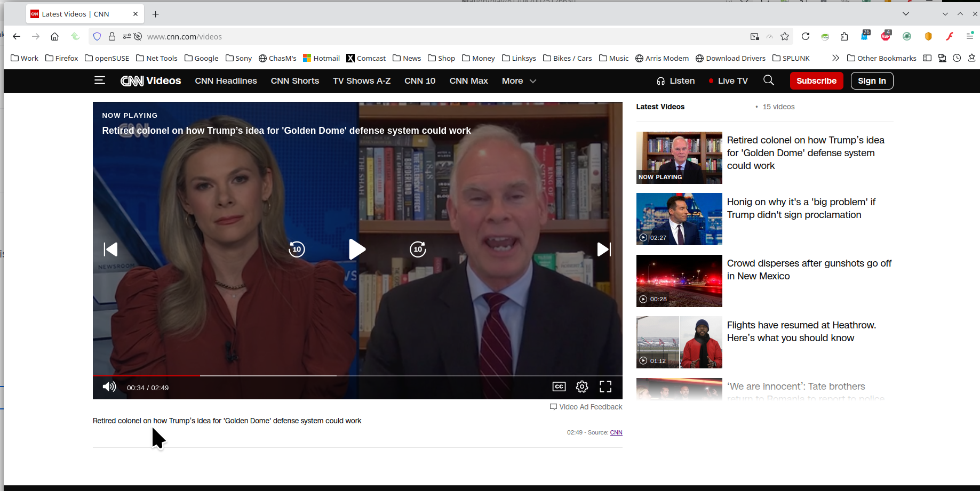Image resolution: width=980 pixels, height=491 pixels.
Task: Skip the video forward 10 seconds
Action: pyautogui.click(x=418, y=249)
